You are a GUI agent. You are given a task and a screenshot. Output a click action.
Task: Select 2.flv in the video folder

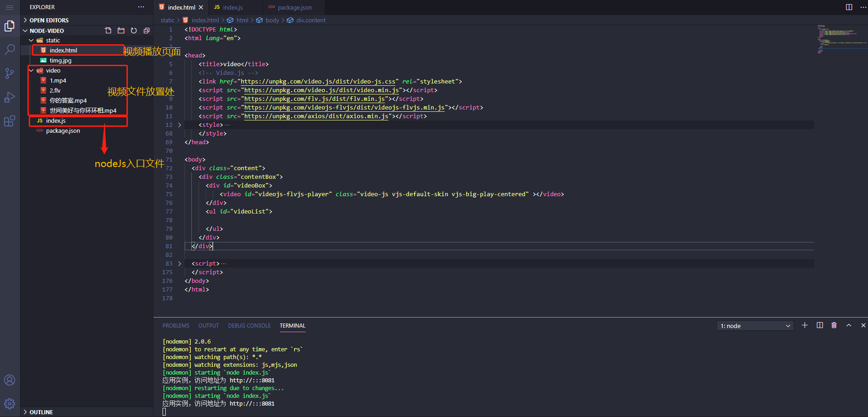[55, 90]
